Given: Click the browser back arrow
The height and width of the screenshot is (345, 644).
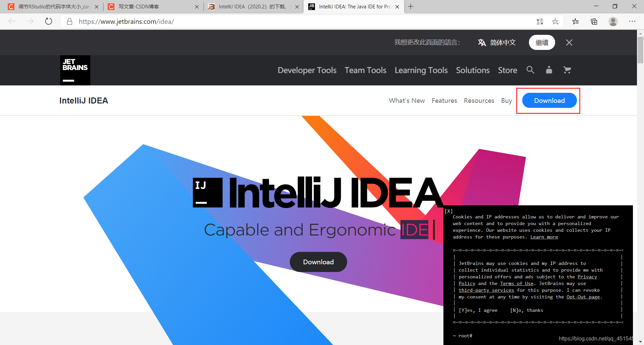Looking at the screenshot, I should pos(12,21).
